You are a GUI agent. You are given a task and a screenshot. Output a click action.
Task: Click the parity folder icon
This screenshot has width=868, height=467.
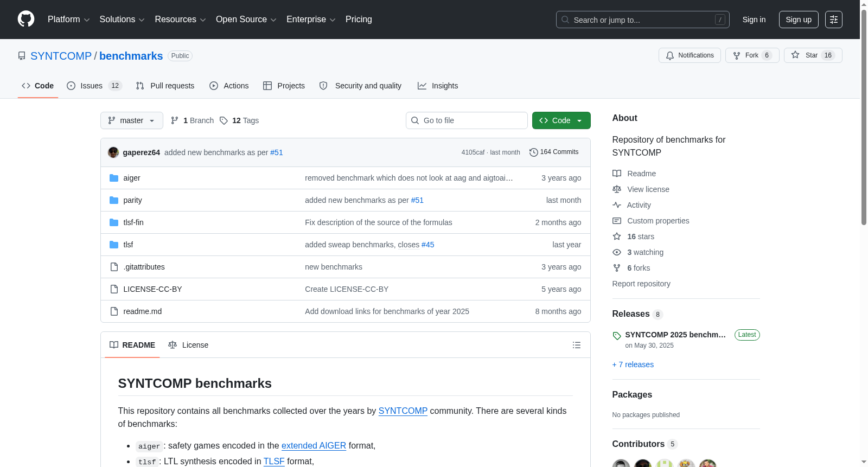tap(114, 200)
